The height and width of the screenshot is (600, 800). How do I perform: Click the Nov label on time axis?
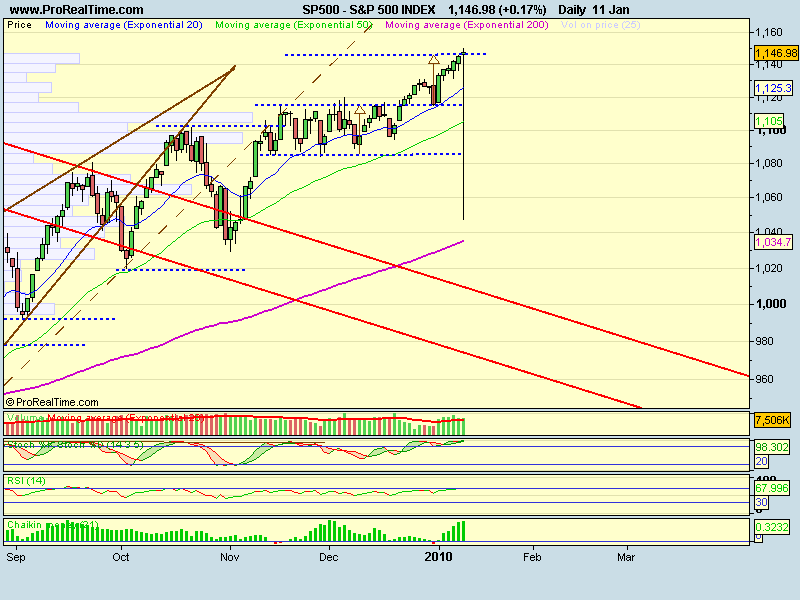point(230,557)
